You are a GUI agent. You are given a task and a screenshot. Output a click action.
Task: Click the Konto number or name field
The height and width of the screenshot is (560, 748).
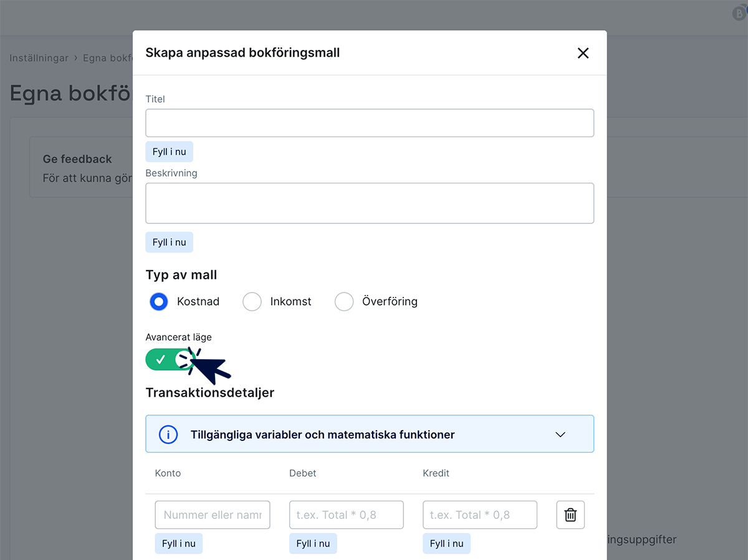(212, 514)
